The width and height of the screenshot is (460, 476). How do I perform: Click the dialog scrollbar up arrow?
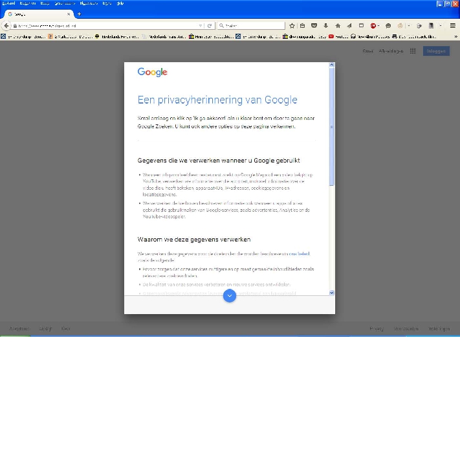click(x=332, y=65)
